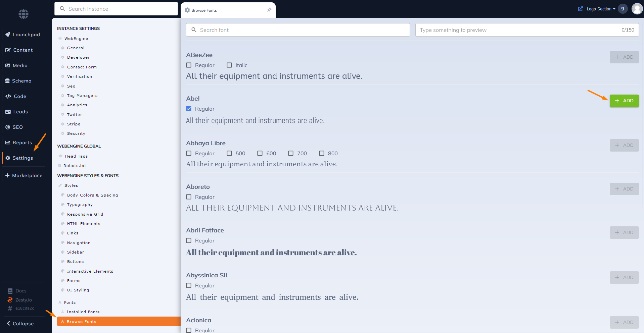
Task: Open the Code editor icon
Action: point(8,96)
